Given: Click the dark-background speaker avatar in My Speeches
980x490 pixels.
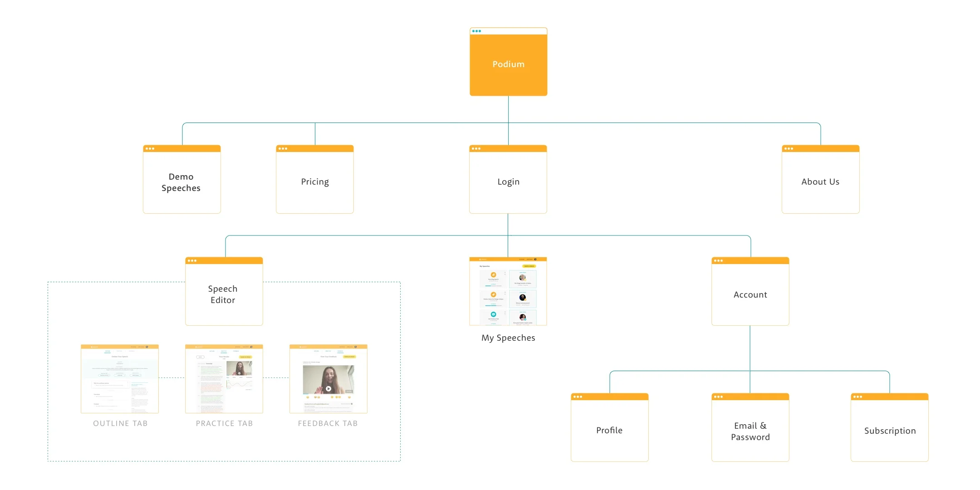Looking at the screenshot, I should tap(522, 298).
